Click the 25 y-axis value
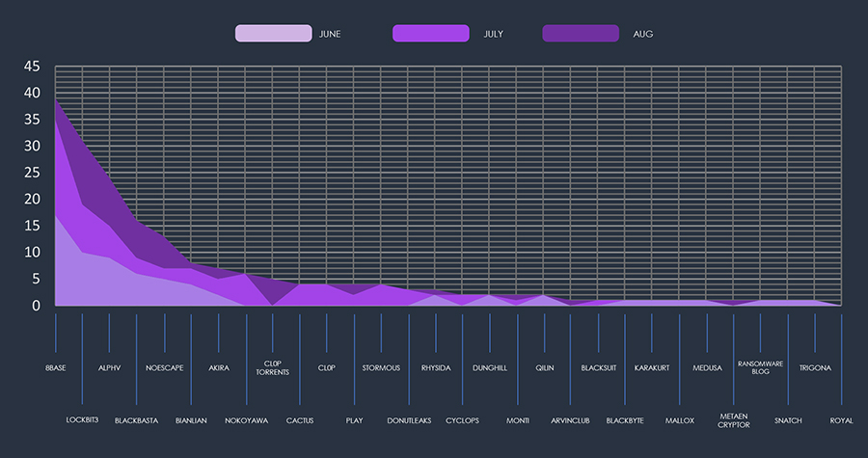The image size is (868, 458). (x=32, y=173)
